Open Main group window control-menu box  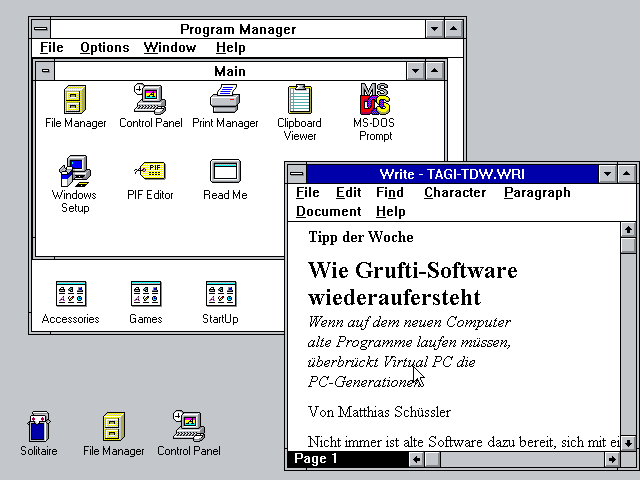point(45,71)
